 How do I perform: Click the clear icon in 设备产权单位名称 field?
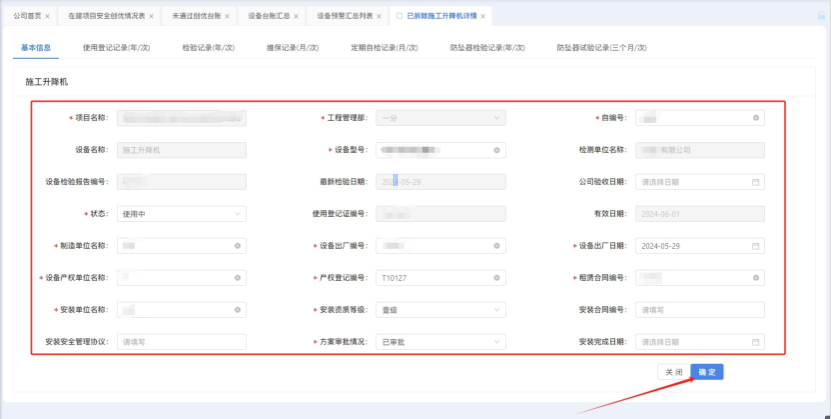238,277
